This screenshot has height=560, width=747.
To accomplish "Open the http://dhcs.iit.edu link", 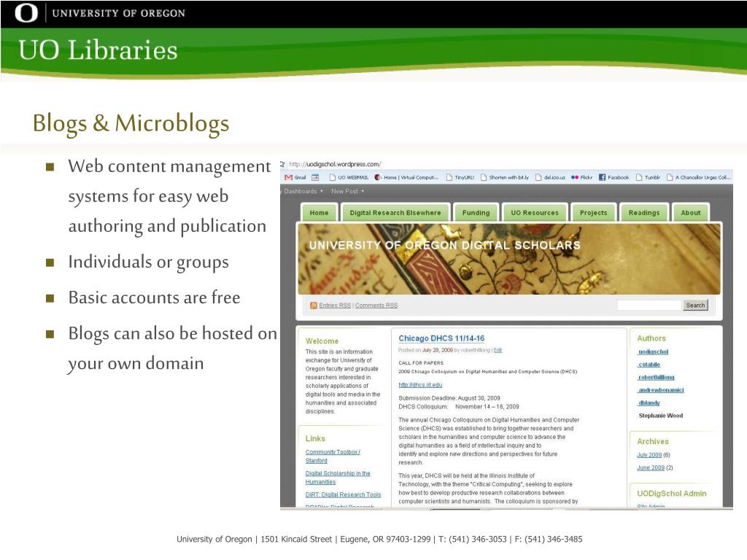I will [x=420, y=385].
